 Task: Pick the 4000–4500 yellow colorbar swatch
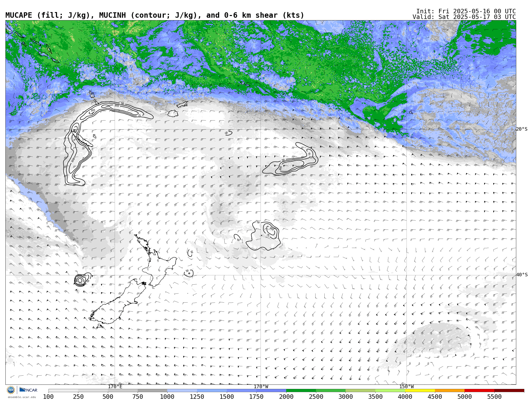coord(420,391)
